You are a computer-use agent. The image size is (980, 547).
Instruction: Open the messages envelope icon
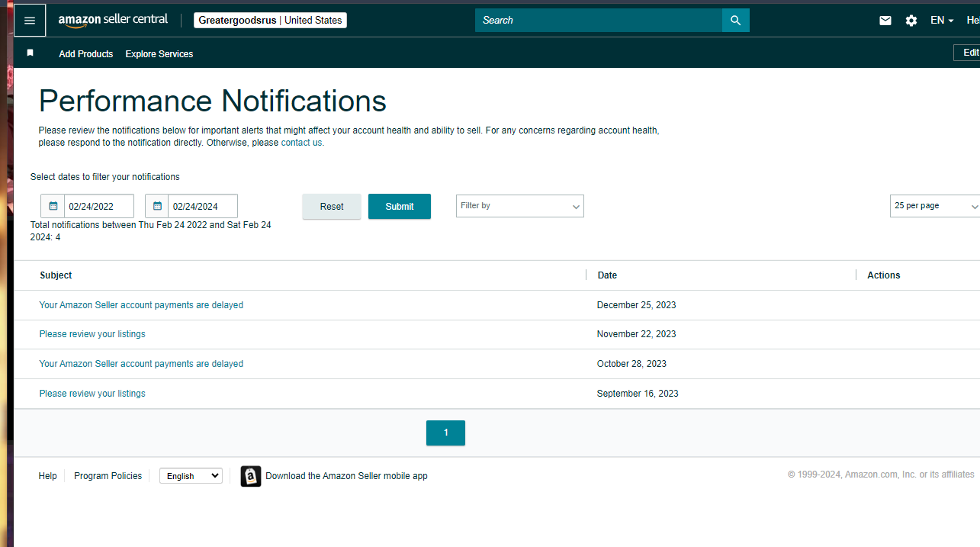pos(885,21)
